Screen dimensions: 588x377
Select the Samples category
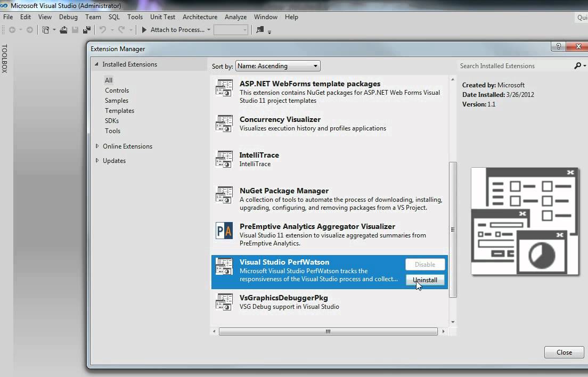point(117,101)
